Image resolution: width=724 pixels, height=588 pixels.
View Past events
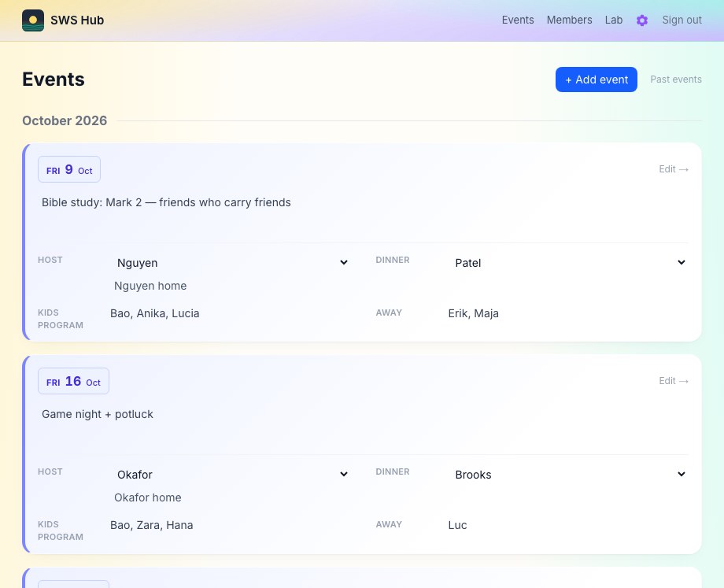click(676, 80)
